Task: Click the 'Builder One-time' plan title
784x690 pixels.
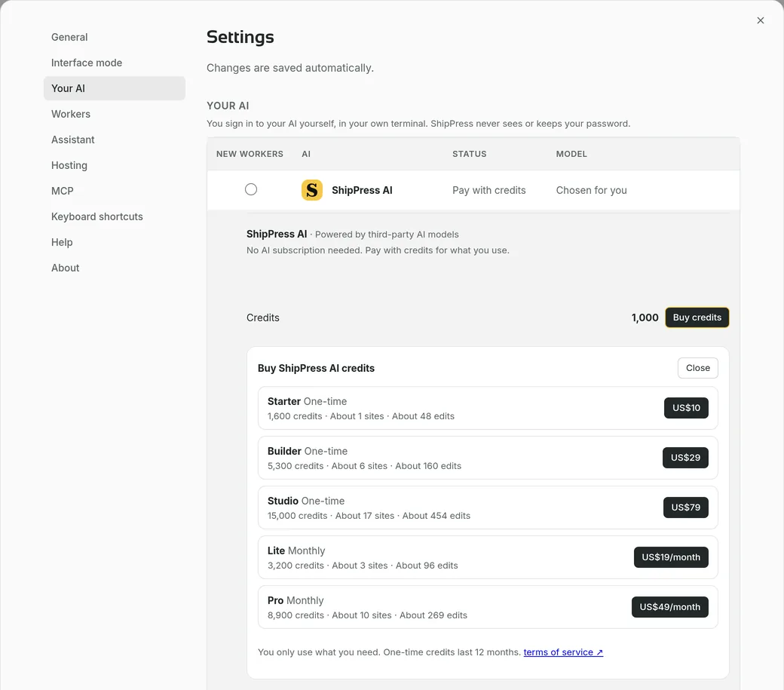Action: click(308, 451)
